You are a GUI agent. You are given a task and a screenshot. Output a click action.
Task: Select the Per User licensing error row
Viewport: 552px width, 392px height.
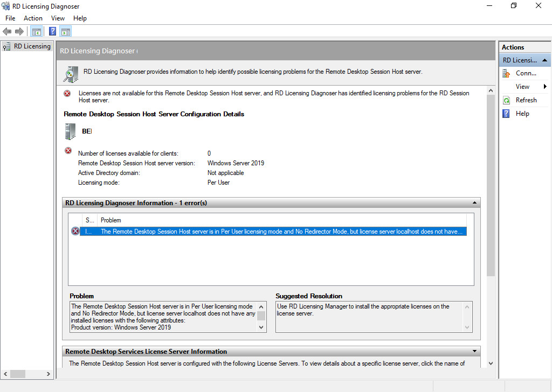[270, 232]
